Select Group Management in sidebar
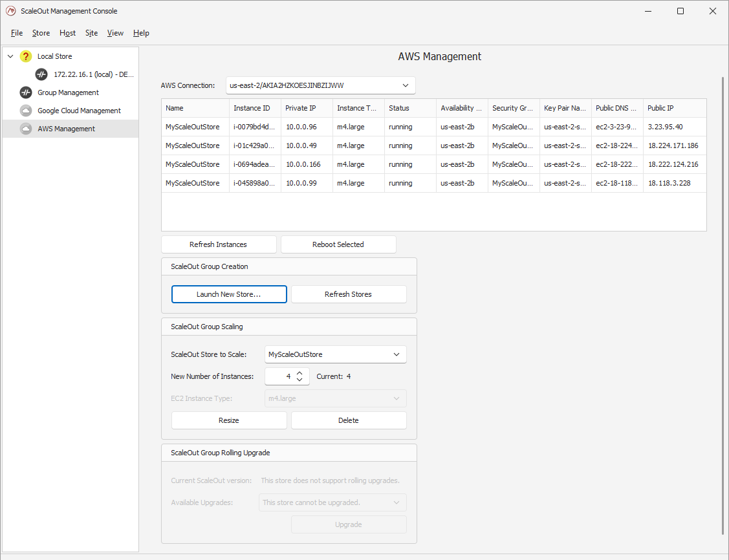 (68, 92)
